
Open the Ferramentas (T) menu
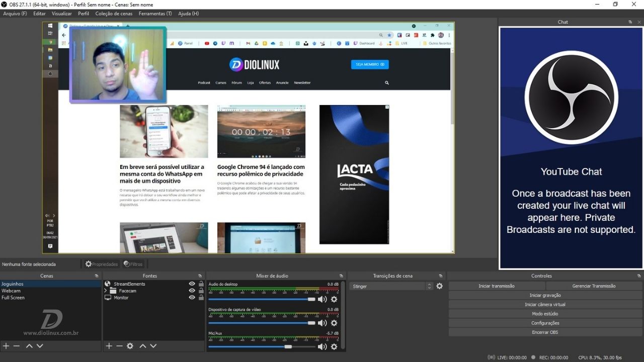(155, 14)
